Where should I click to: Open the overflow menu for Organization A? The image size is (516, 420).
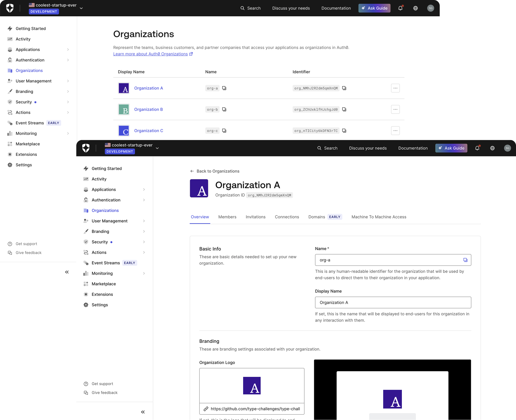395,88
